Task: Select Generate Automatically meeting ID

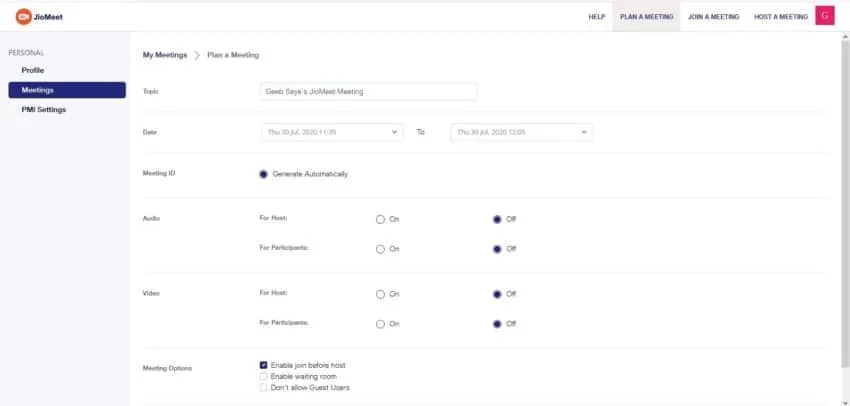Action: tap(263, 174)
